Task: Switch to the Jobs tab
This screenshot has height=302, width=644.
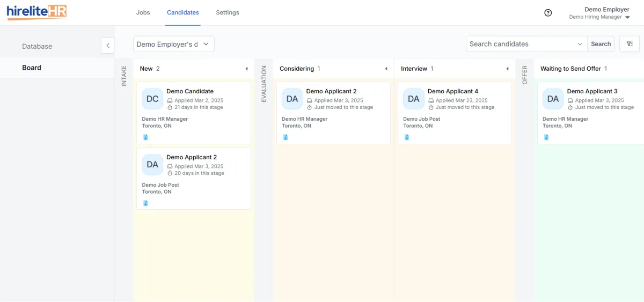Action: coord(143,12)
